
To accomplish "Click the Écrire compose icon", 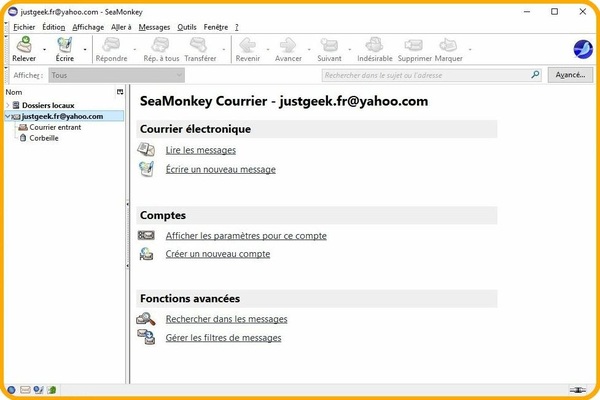I will click(x=65, y=45).
